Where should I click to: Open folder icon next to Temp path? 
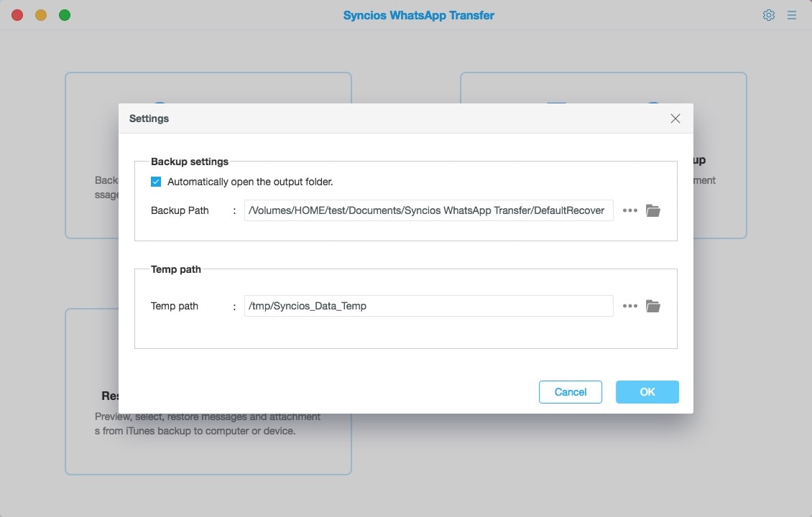(x=652, y=306)
